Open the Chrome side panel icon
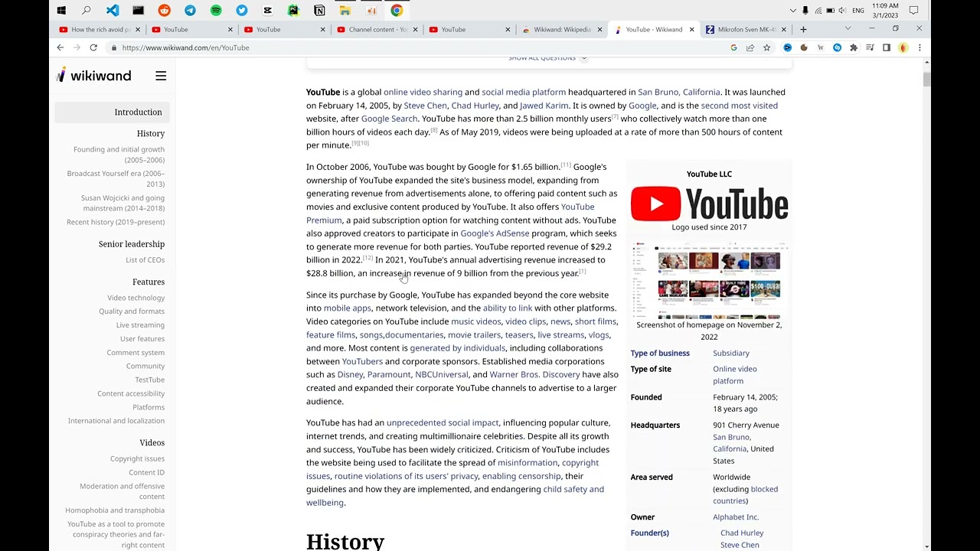The image size is (980, 551). coord(887,47)
